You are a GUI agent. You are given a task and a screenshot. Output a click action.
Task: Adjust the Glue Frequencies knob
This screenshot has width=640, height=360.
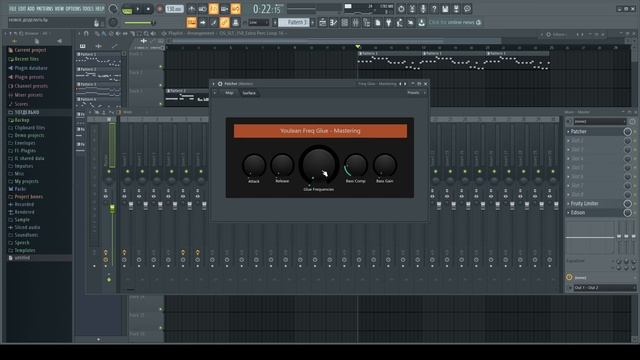pos(319,165)
